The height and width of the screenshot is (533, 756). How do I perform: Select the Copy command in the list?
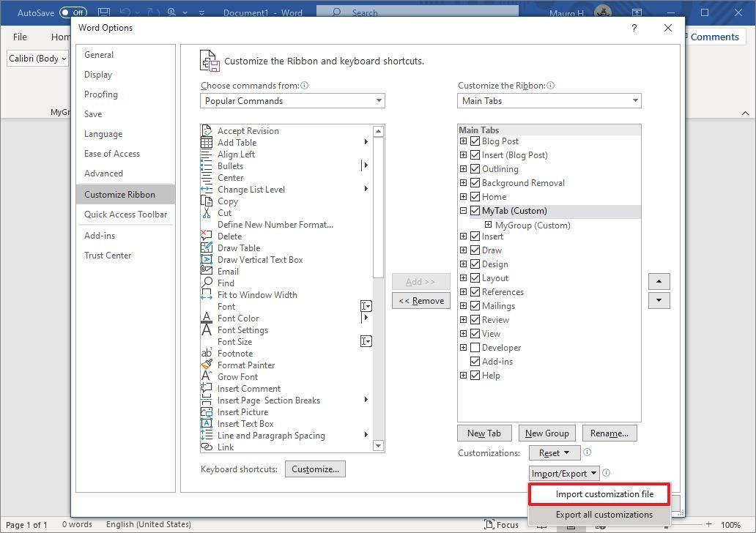[227, 201]
